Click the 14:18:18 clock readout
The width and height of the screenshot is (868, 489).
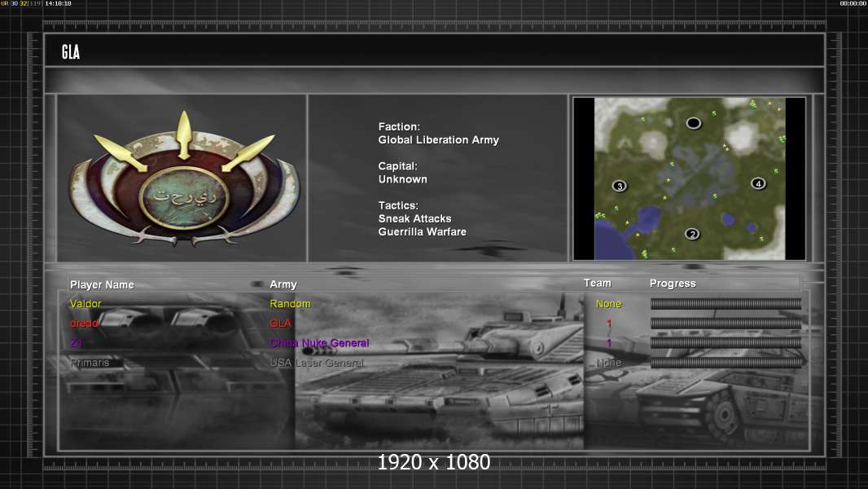tap(58, 3)
